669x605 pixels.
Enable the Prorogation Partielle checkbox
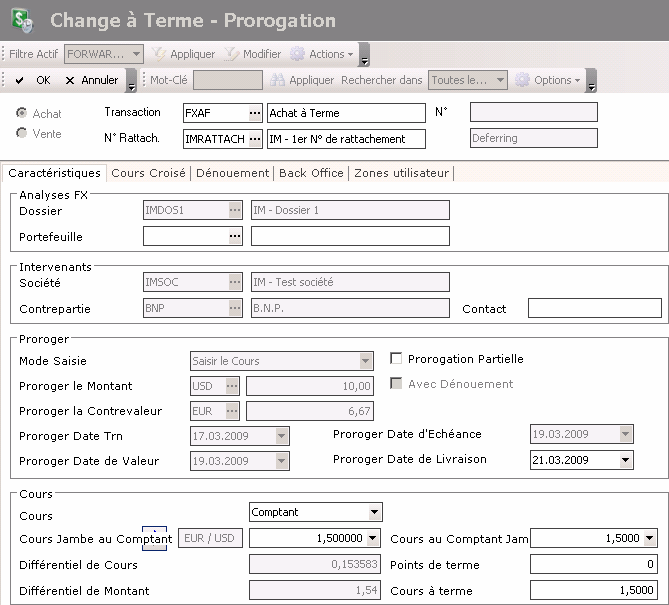point(397,359)
